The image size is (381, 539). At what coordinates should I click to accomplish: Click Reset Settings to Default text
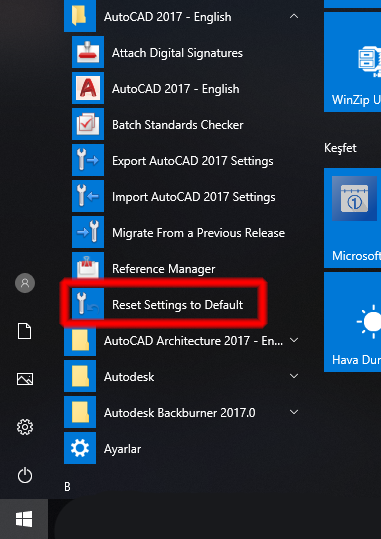[177, 305]
